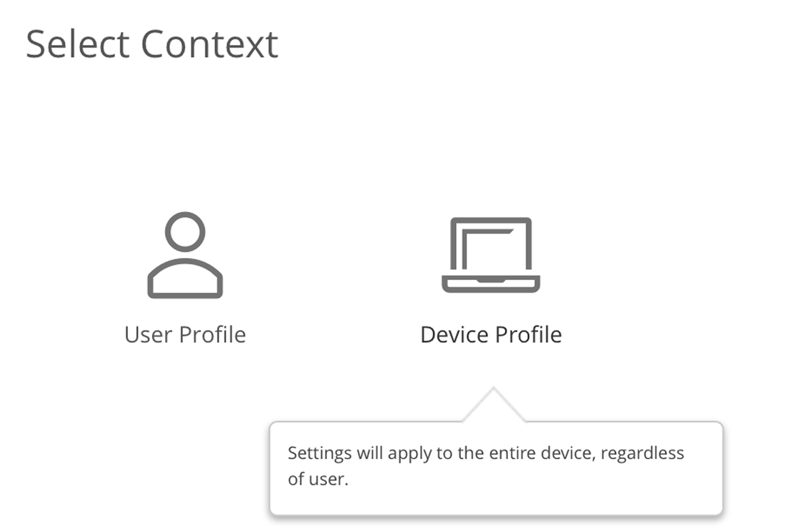The width and height of the screenshot is (791, 532).
Task: Choose the User Profile text label
Action: (185, 335)
